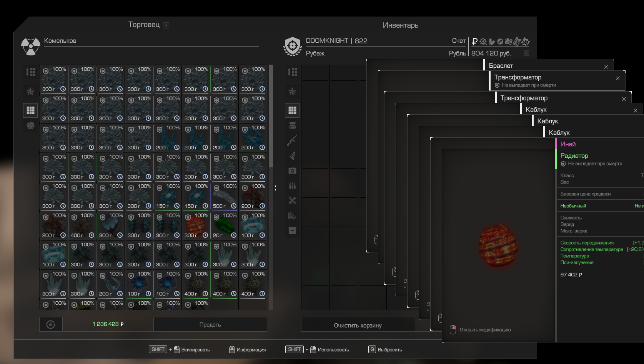This screenshot has height=364, width=644.
Task: Select the assault rifle weapons filter icon
Action: point(292,141)
